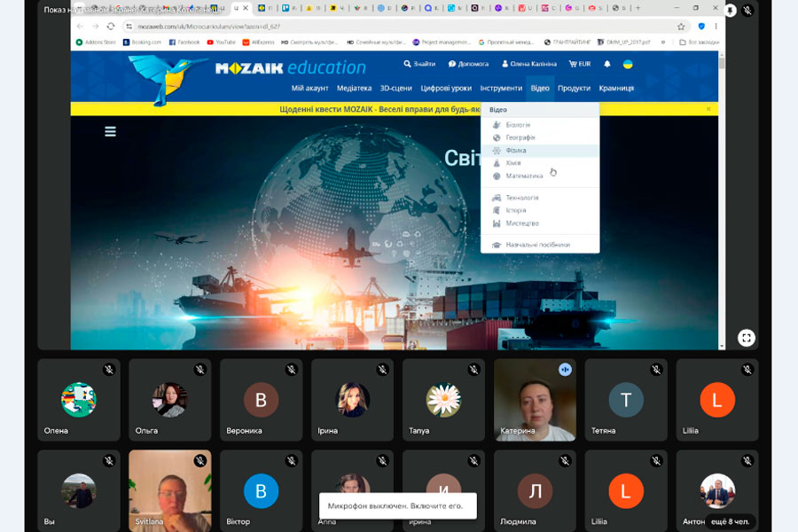Click the yellow Щоденні квести MOZAIK banner

coord(379,109)
